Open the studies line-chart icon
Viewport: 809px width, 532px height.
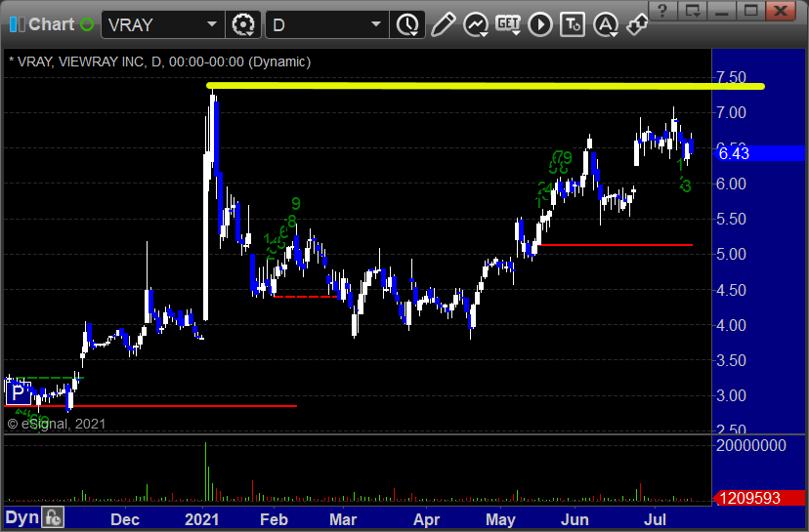coord(476,24)
